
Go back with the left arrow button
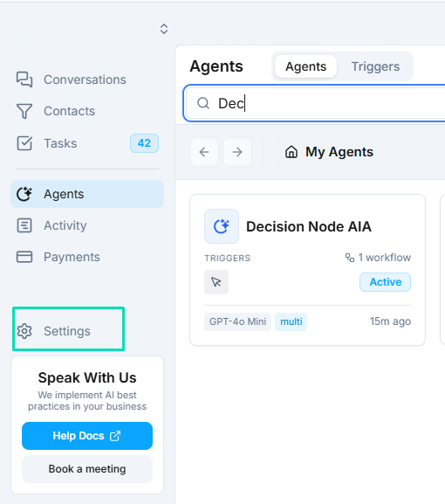(x=204, y=152)
